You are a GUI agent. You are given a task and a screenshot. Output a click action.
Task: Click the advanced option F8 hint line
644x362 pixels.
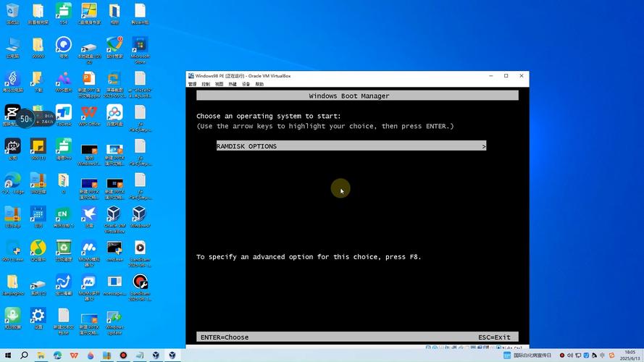(309, 257)
